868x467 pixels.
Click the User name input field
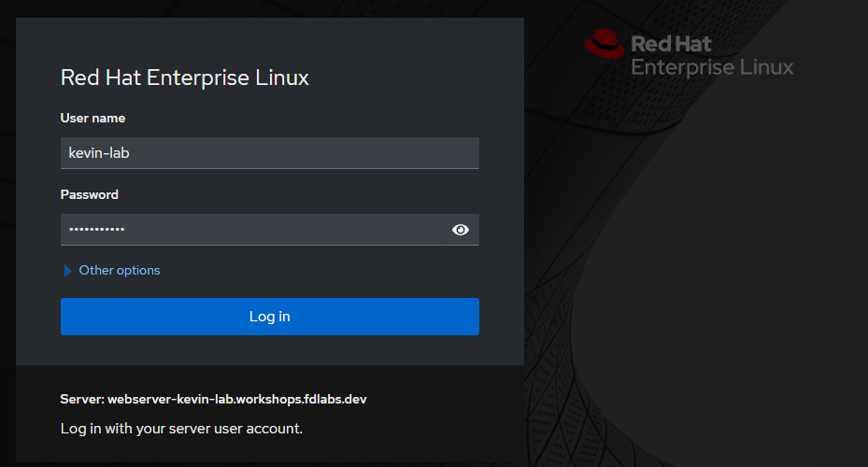(x=270, y=153)
